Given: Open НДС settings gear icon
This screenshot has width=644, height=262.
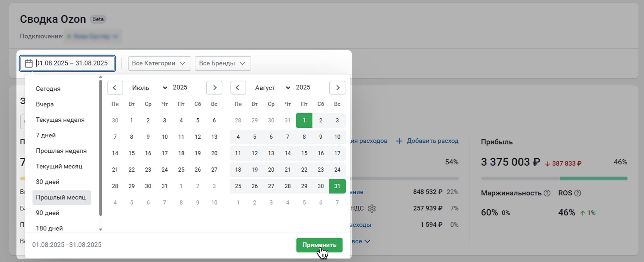Looking at the screenshot, I should pyautogui.click(x=372, y=208).
